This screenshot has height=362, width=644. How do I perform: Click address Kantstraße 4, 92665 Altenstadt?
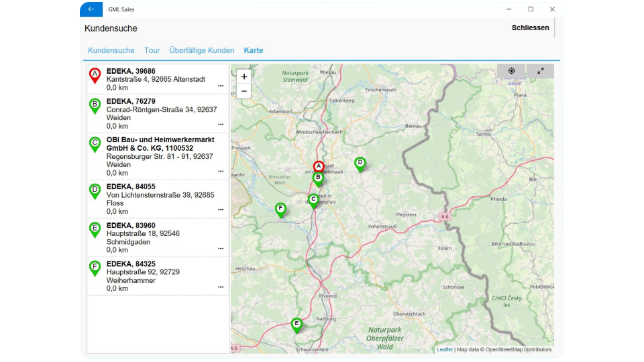pos(156,79)
